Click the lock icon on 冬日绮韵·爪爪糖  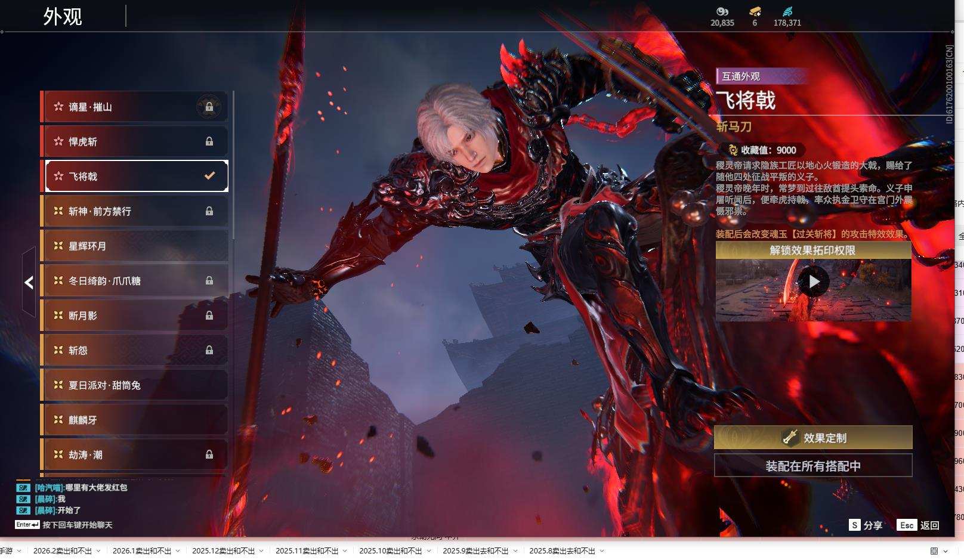point(209,280)
